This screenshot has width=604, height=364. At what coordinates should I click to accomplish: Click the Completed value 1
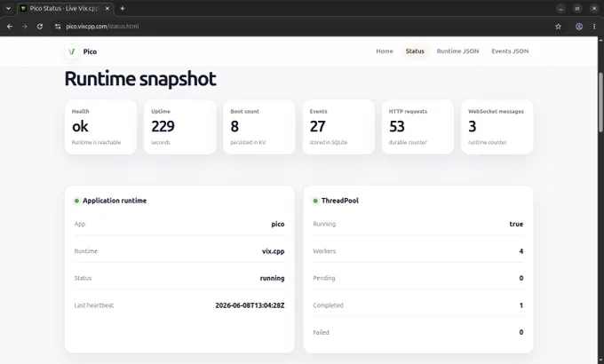(521, 305)
